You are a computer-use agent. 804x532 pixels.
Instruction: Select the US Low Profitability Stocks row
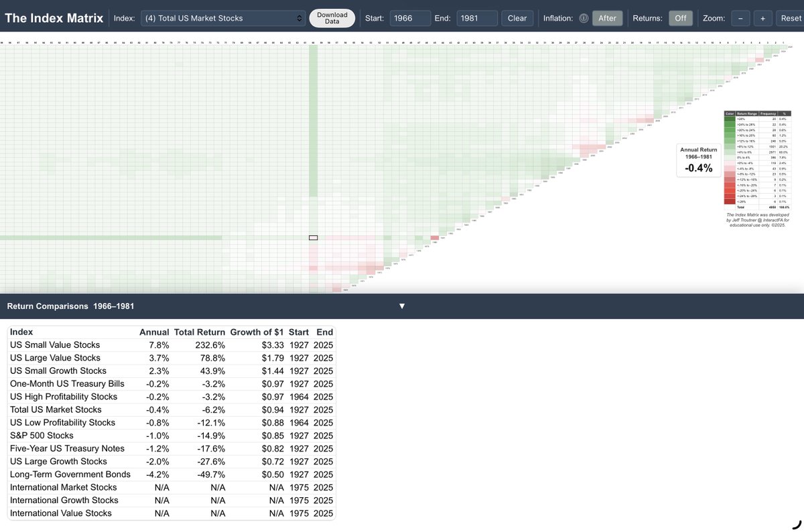(x=172, y=422)
